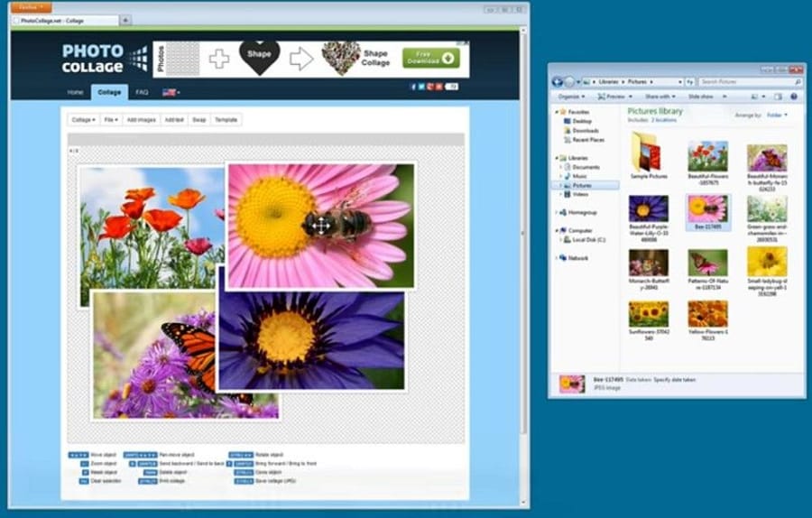Click the Twitter share icon
This screenshot has height=518, width=812.
pos(421,87)
